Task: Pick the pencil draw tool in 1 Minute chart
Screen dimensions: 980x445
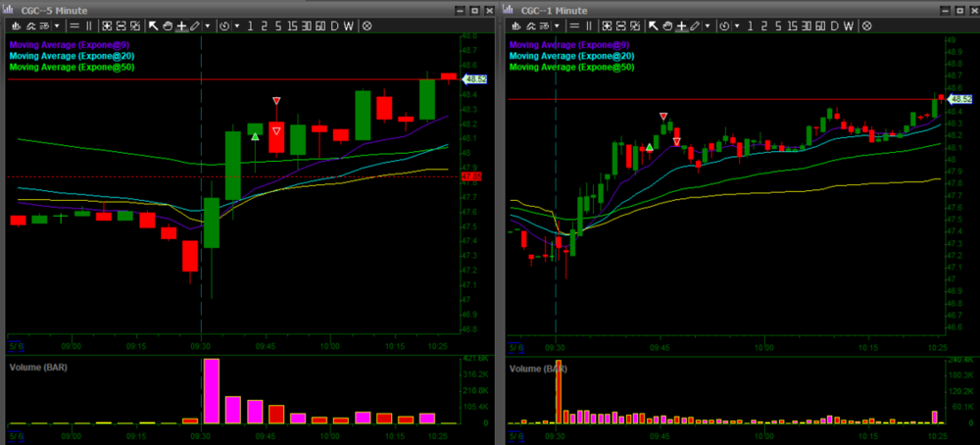Action: tap(694, 25)
